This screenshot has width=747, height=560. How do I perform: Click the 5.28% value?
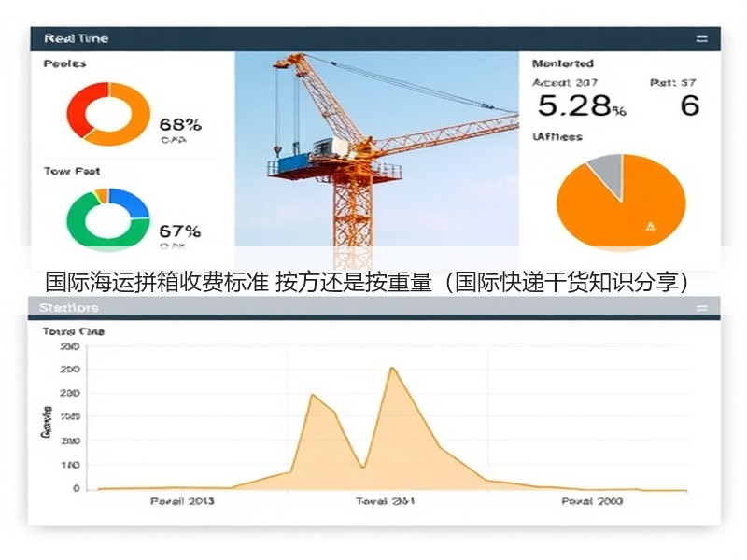point(582,105)
